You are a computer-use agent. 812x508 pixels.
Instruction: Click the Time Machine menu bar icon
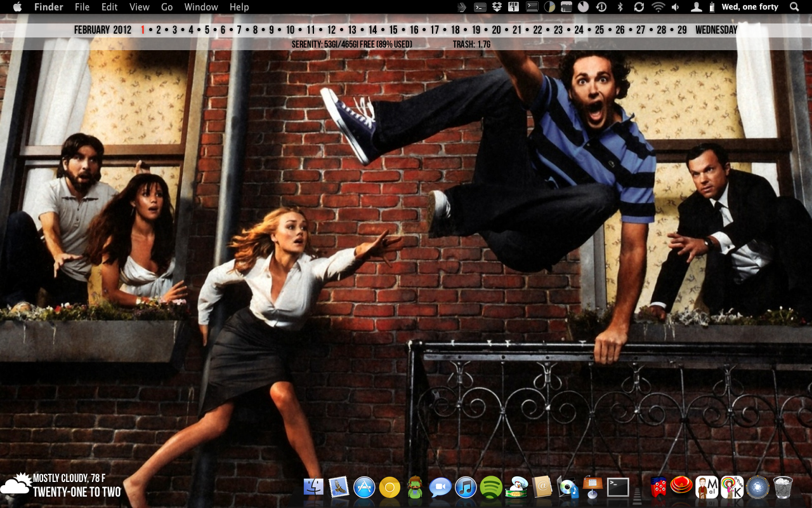tap(601, 7)
